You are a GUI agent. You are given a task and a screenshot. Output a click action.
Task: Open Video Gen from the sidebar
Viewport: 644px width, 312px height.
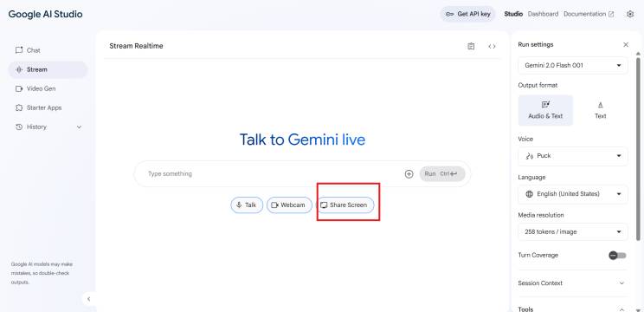pyautogui.click(x=48, y=88)
